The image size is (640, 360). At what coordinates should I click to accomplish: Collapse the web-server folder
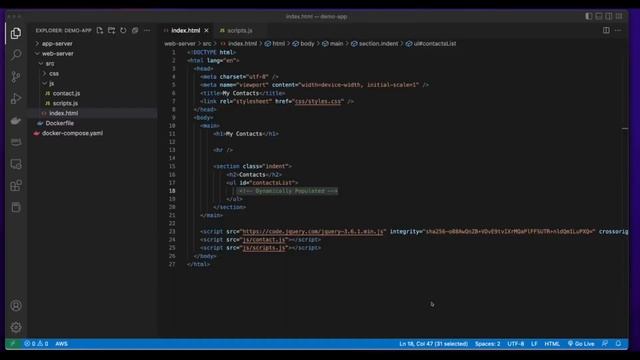58,53
